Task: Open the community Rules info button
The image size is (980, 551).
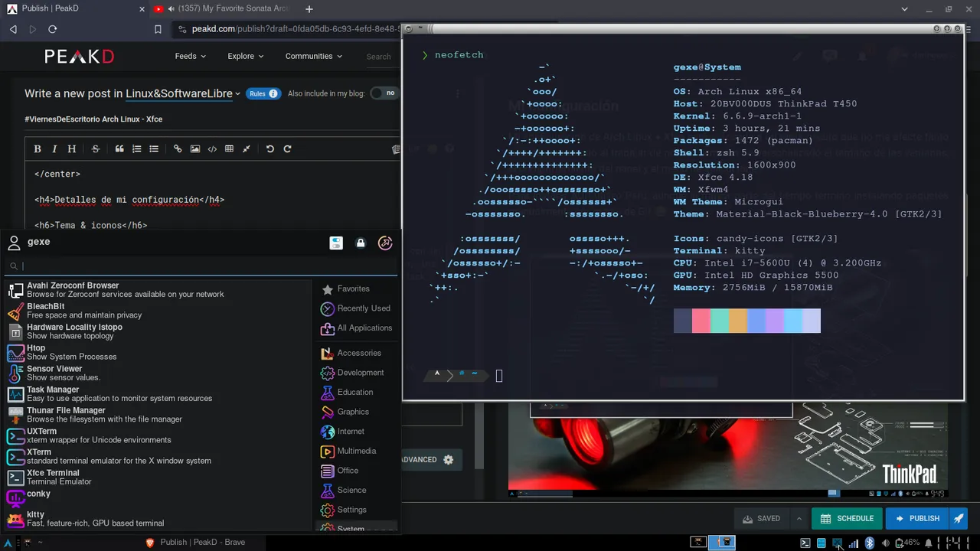Action: 263,93
